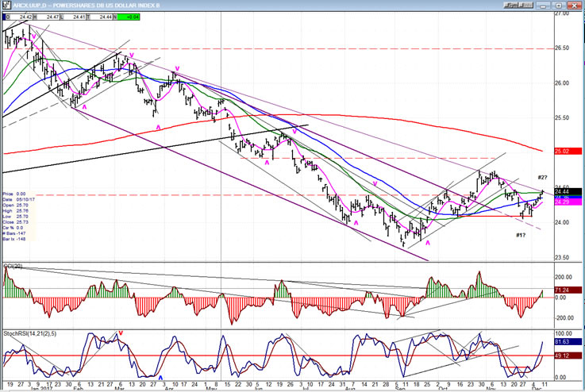Click the Open price field showing 24.42
Screen dimensions: 585x392
[25, 16]
